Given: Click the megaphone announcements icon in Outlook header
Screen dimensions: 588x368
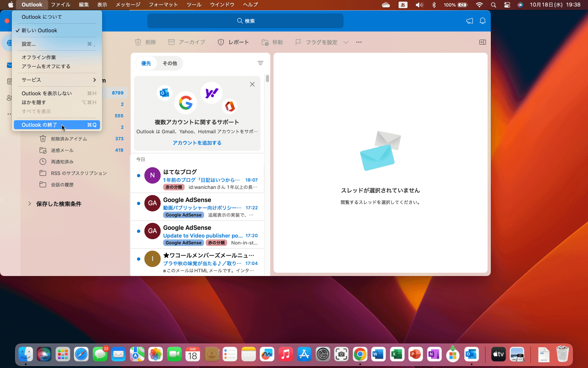Looking at the screenshot, I should pyautogui.click(x=470, y=21).
